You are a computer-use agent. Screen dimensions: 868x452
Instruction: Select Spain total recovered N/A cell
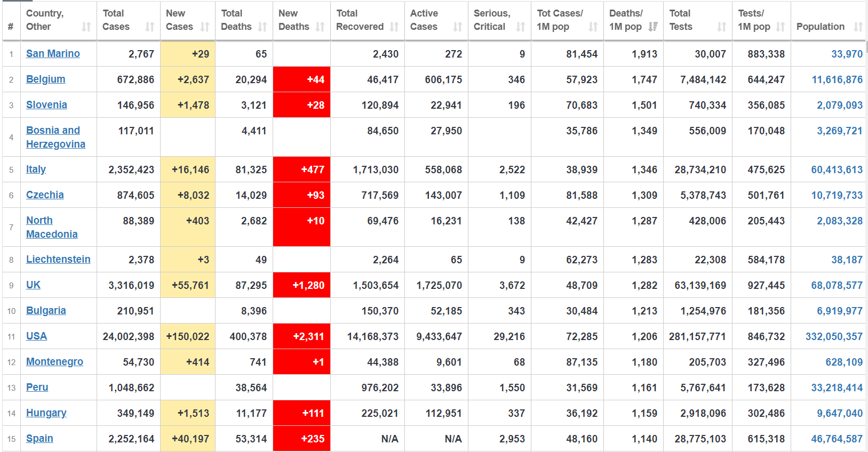pos(368,439)
